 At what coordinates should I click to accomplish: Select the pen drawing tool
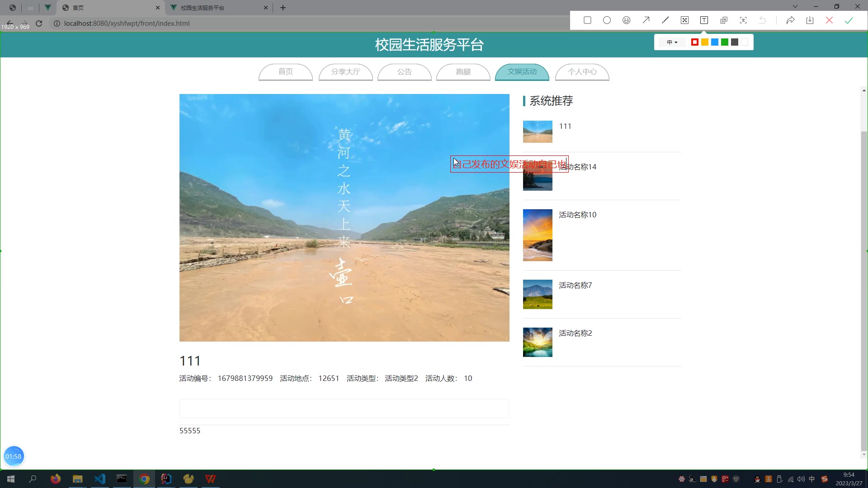pos(665,20)
